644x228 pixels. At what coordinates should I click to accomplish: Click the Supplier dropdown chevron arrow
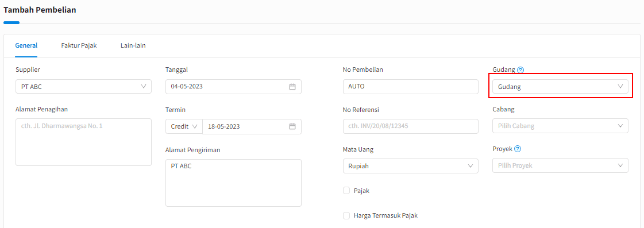[x=144, y=86]
